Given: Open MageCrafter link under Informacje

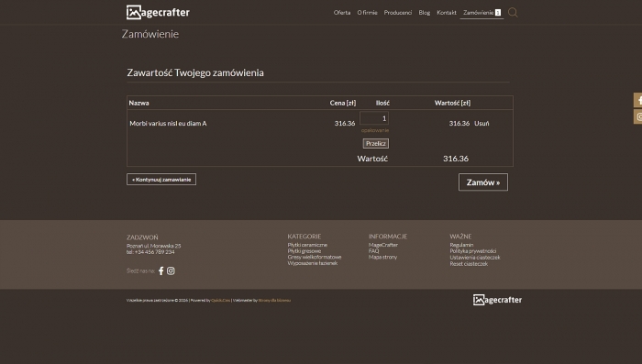Looking at the screenshot, I should click(383, 245).
